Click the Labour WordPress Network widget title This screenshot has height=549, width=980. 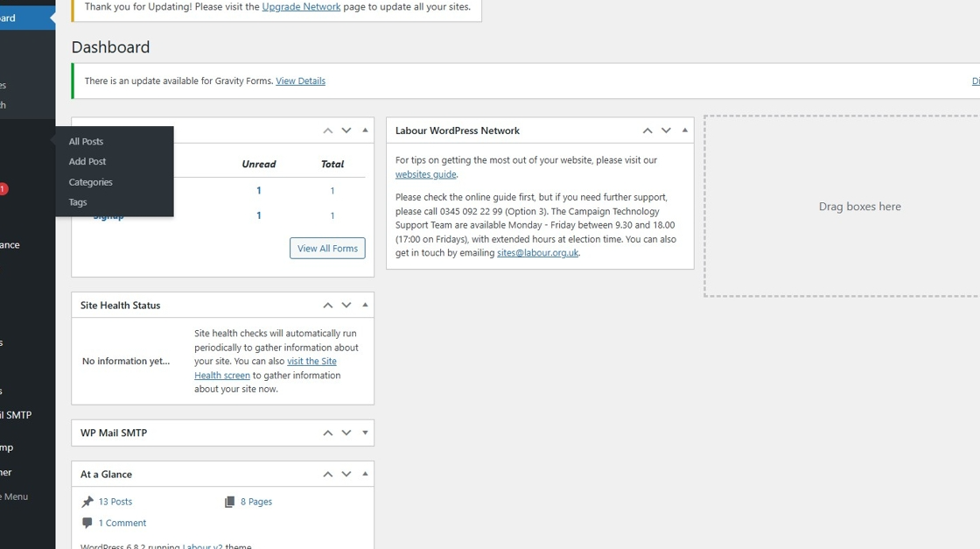pyautogui.click(x=458, y=130)
